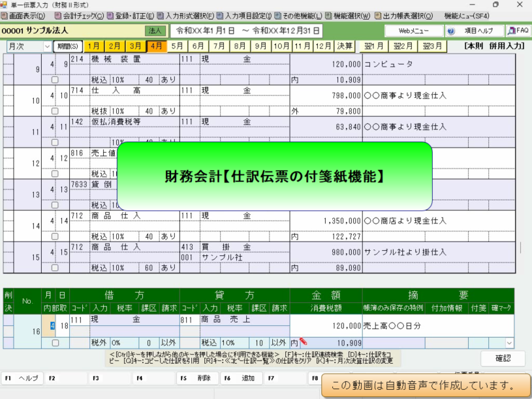Click amount 798,000 in row 10

[346, 96]
